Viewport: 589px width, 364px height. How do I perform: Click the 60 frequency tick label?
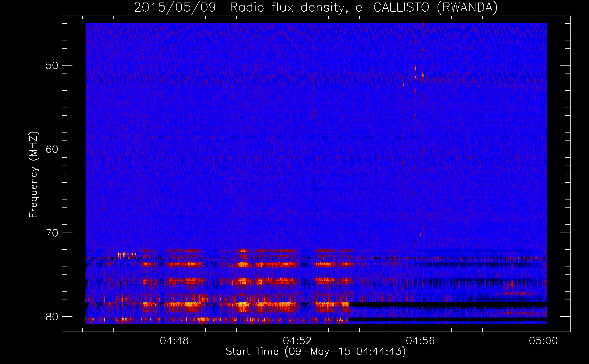pyautogui.click(x=52, y=149)
